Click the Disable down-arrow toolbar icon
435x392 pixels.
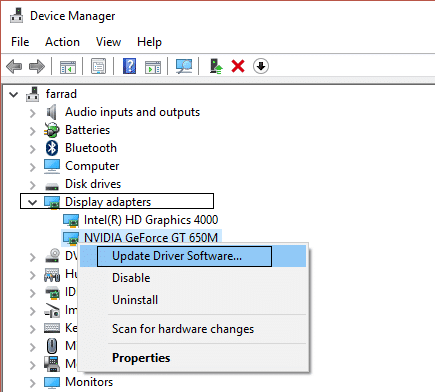pos(261,66)
